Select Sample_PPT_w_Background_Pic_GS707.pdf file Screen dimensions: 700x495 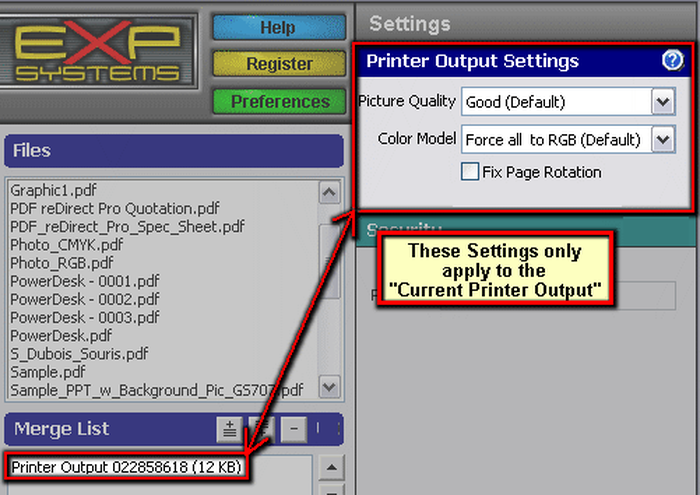tap(157, 390)
